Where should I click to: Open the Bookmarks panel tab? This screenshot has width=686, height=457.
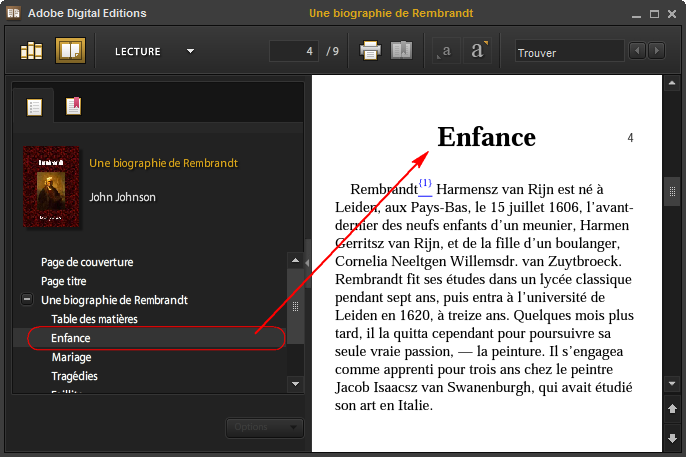click(74, 106)
